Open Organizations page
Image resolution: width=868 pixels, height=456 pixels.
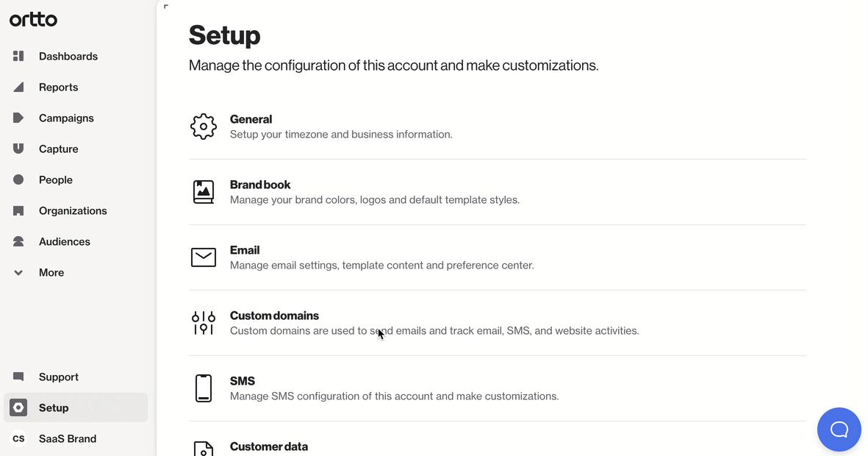[x=73, y=211]
